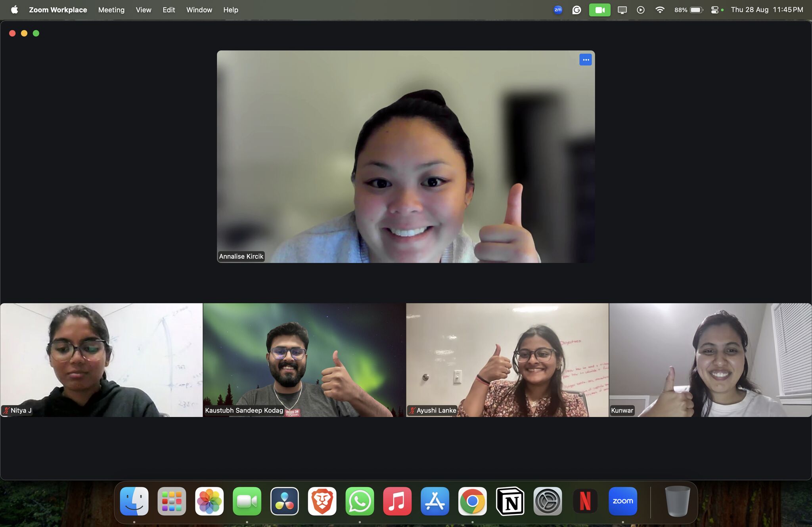Click the Zoom menu bar status icon

click(x=558, y=10)
